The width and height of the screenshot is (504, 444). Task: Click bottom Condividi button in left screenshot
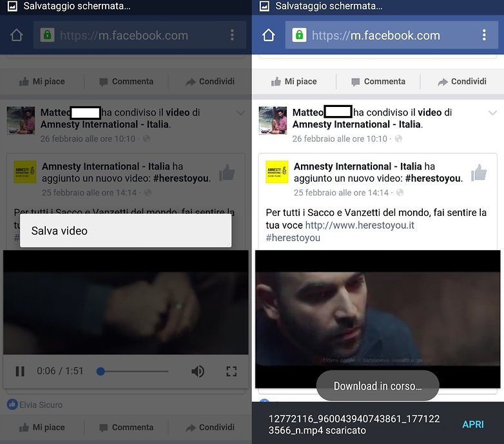pos(210,428)
